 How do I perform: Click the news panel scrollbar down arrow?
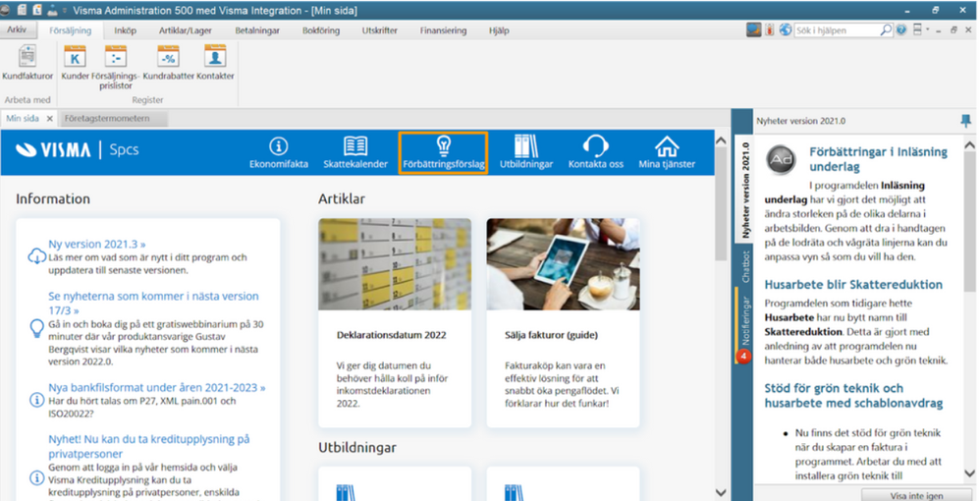(970, 473)
